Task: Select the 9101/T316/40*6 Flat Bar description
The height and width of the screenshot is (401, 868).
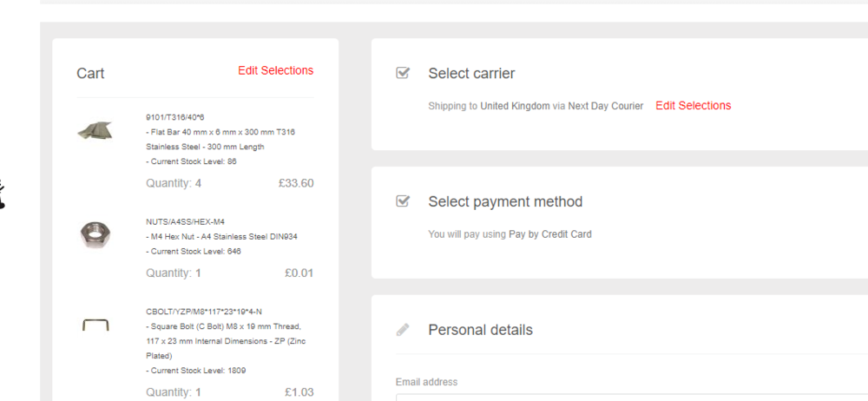Action: coord(220,139)
